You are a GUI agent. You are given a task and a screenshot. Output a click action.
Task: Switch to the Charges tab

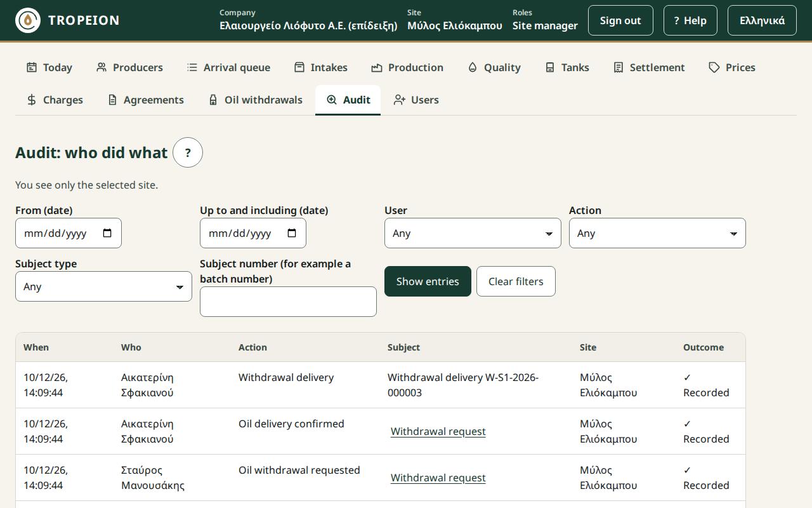coord(55,100)
